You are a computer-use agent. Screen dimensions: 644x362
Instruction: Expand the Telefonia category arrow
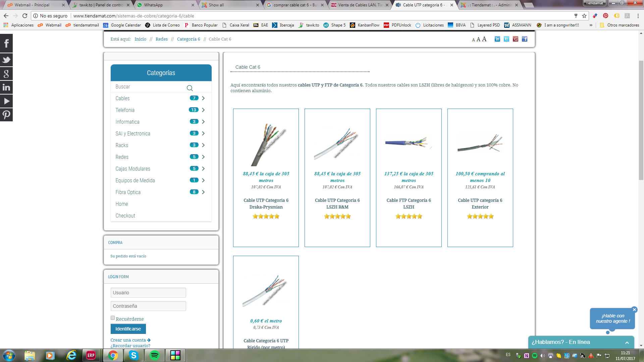[203, 110]
